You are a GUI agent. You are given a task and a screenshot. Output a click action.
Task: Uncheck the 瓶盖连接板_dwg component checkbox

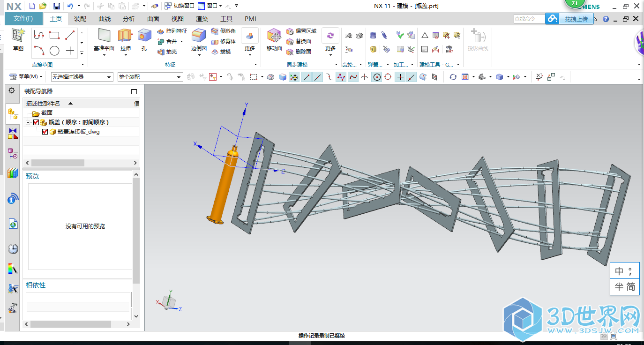tap(45, 132)
